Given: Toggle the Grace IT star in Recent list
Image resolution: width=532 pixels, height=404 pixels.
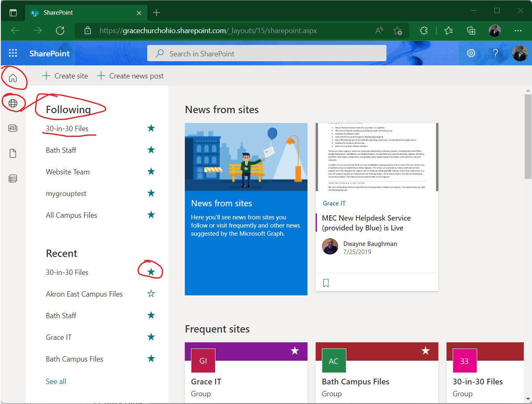Looking at the screenshot, I should click(x=151, y=337).
